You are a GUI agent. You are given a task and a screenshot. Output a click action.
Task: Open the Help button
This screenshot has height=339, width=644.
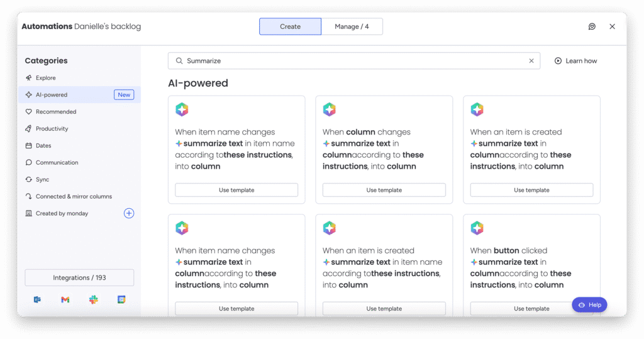pyautogui.click(x=589, y=305)
